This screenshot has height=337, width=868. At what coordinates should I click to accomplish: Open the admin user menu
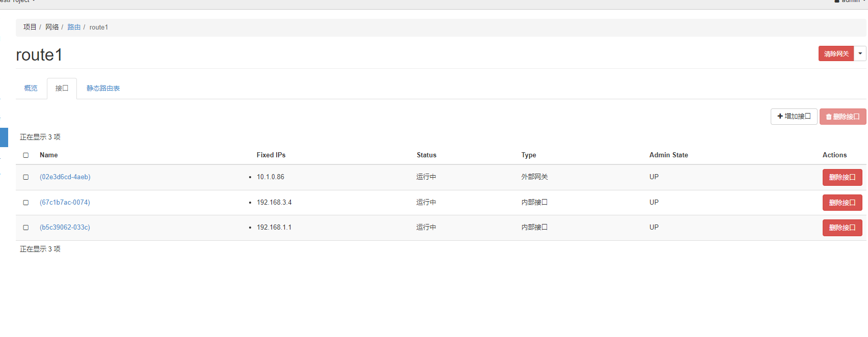coord(851,2)
